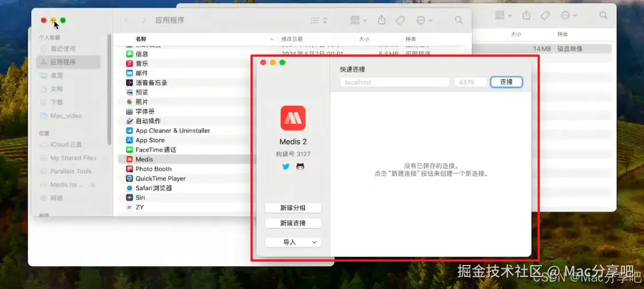The width and height of the screenshot is (644, 289).
Task: Toggle sort arrow in 名称 column header
Action: click(x=271, y=39)
